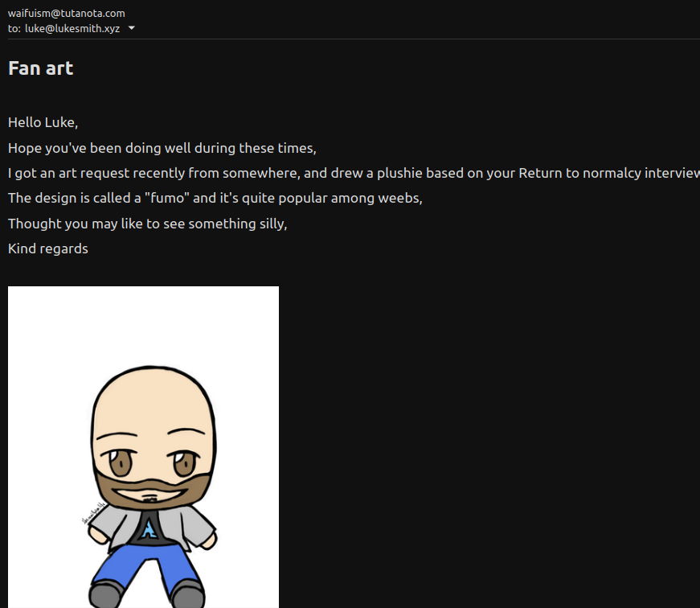This screenshot has width=700, height=608.
Task: Click the line about Return to normalcy
Action: (354, 173)
